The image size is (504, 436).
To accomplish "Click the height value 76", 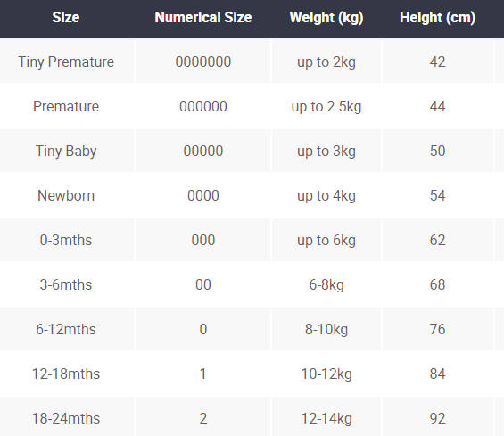I will 437,329.
